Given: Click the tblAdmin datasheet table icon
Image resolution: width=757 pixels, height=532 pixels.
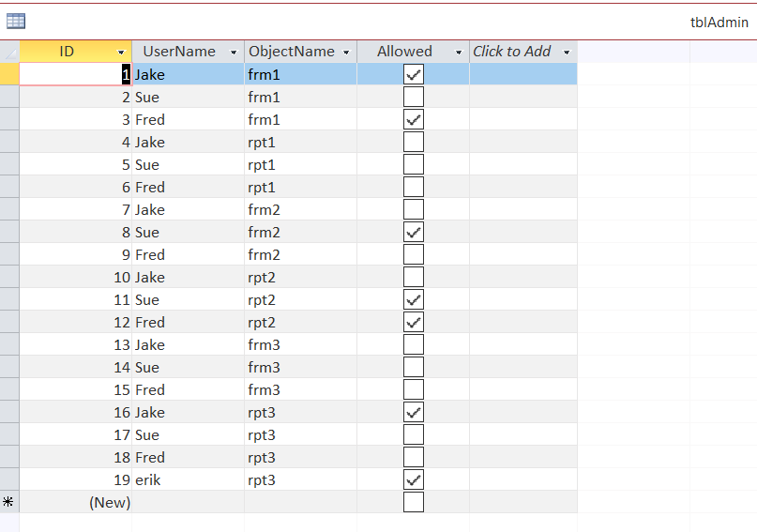Looking at the screenshot, I should 15,22.
